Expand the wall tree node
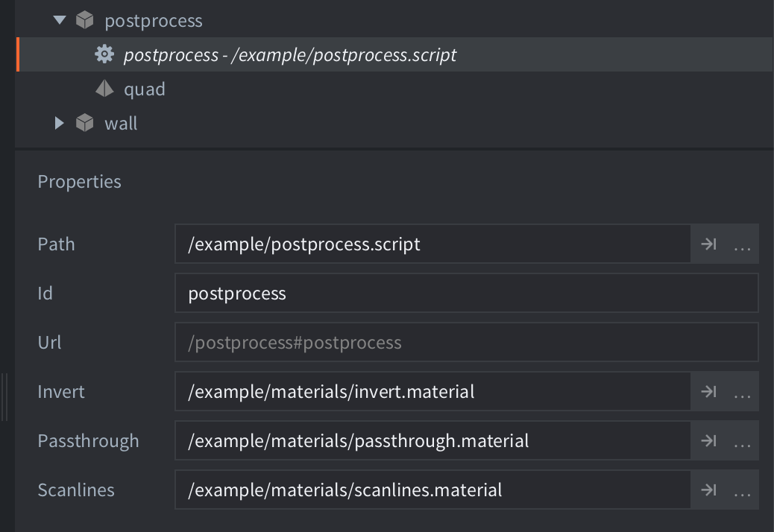Screen dimensions: 774x532 58,123
